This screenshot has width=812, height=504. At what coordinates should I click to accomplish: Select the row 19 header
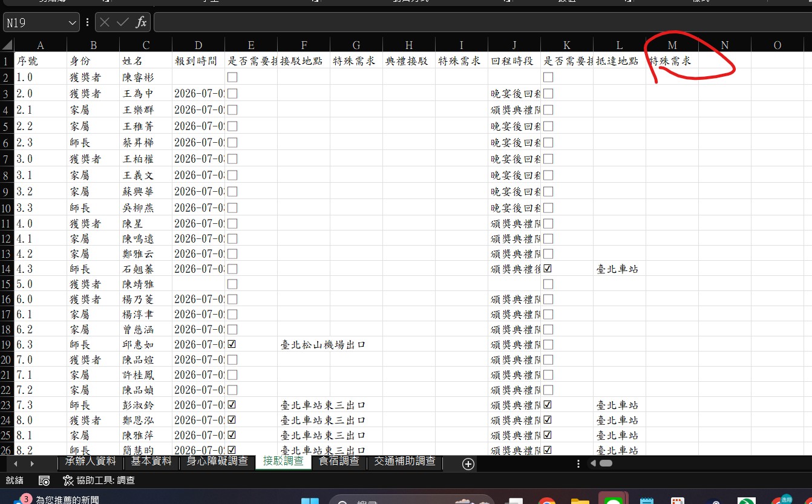coord(7,345)
